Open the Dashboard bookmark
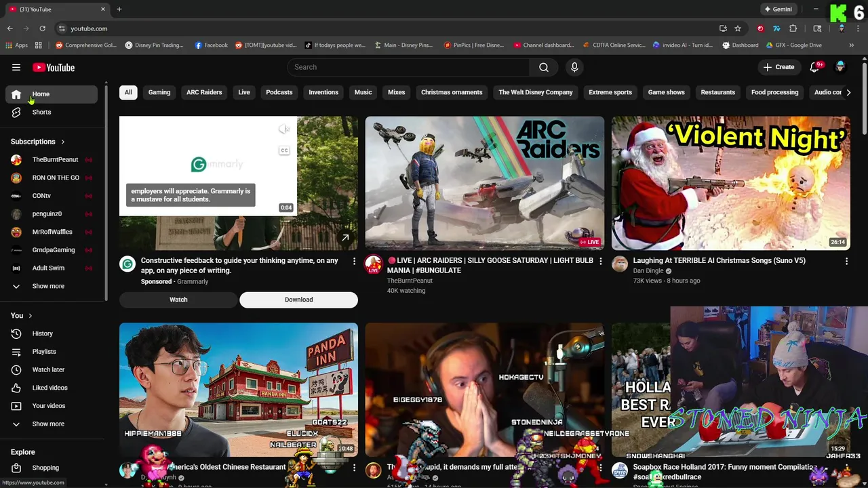Image resolution: width=868 pixels, height=488 pixels. [741, 45]
